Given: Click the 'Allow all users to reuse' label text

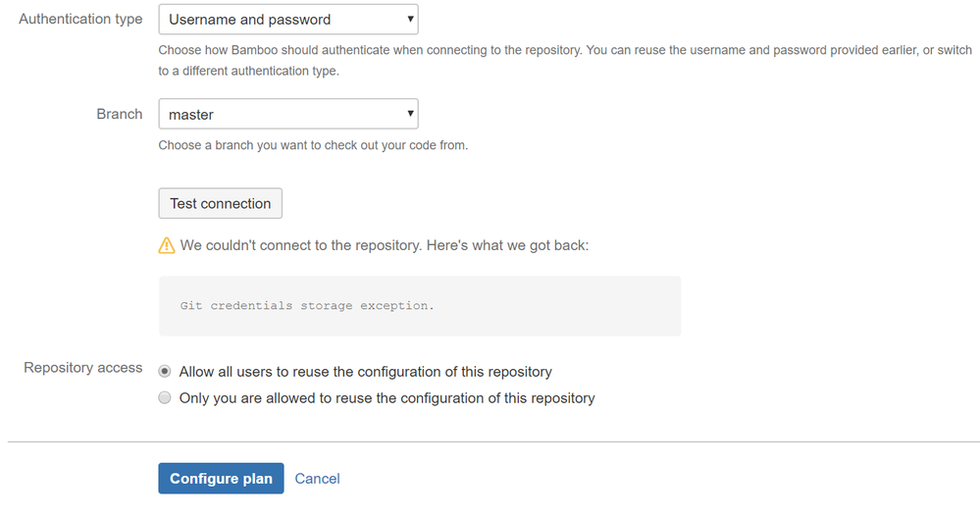Looking at the screenshot, I should (366, 372).
